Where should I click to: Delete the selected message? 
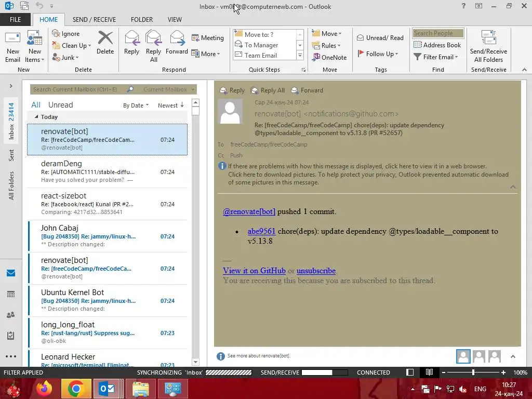point(105,43)
